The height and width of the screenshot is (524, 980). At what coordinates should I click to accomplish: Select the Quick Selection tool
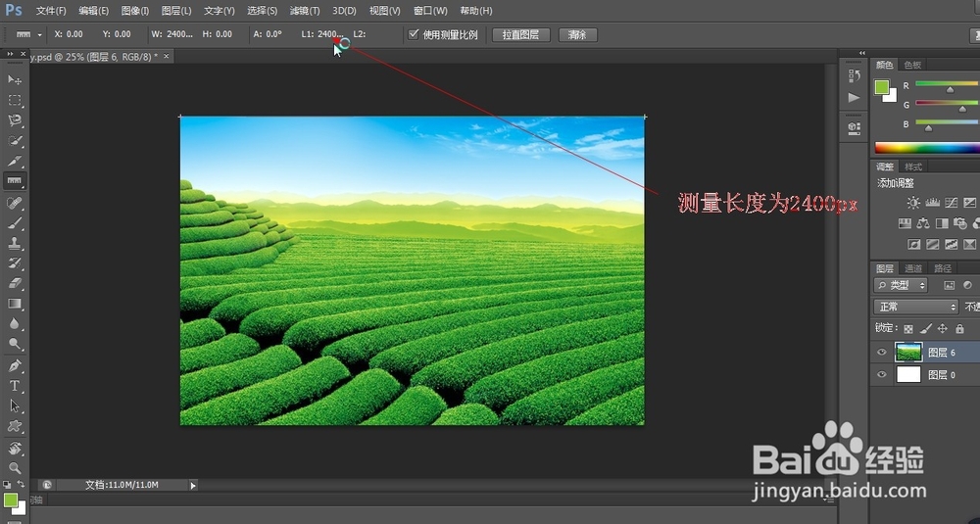15,140
